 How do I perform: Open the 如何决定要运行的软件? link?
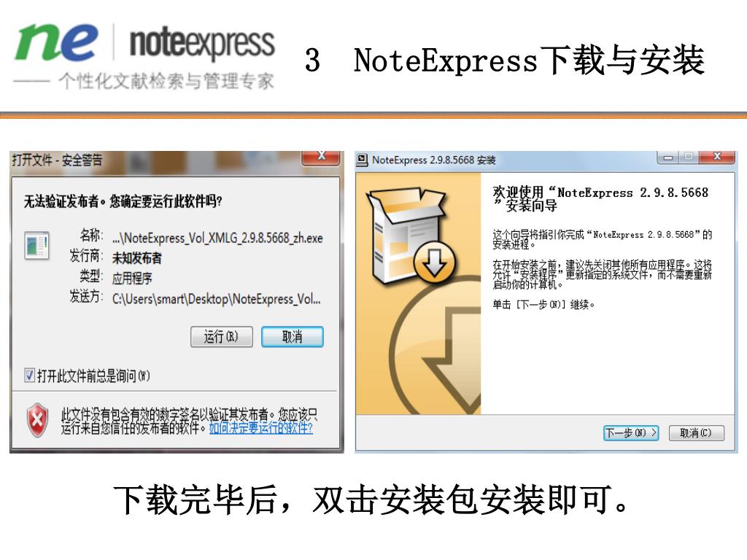[260, 427]
